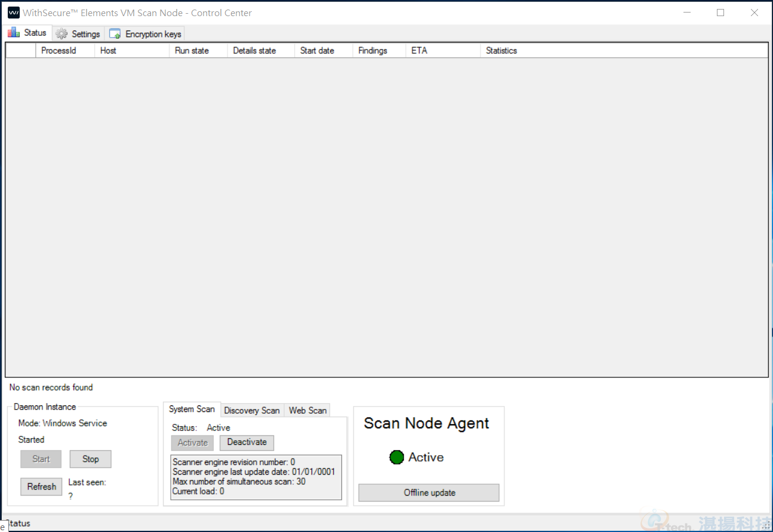
Task: Sort by the Start date column header
Action: (x=324, y=51)
